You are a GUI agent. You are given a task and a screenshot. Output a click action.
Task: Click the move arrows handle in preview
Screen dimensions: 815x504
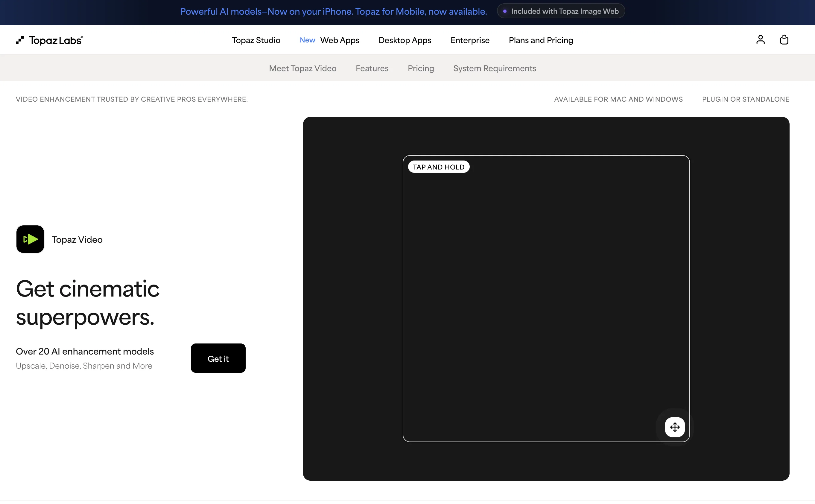pyautogui.click(x=675, y=427)
